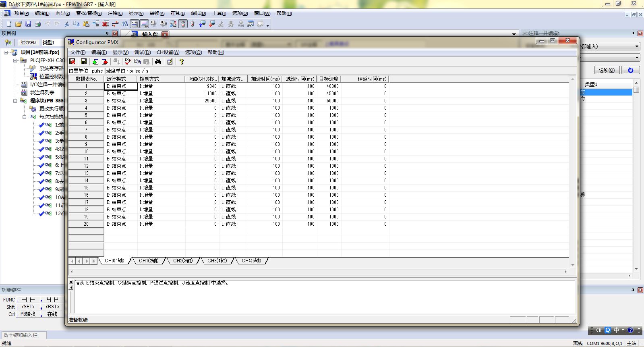Image resolution: width=644 pixels, height=347 pixels.
Task: Collapse the PLC[FP-XH C30 tree node
Action: pyautogui.click(x=15, y=60)
